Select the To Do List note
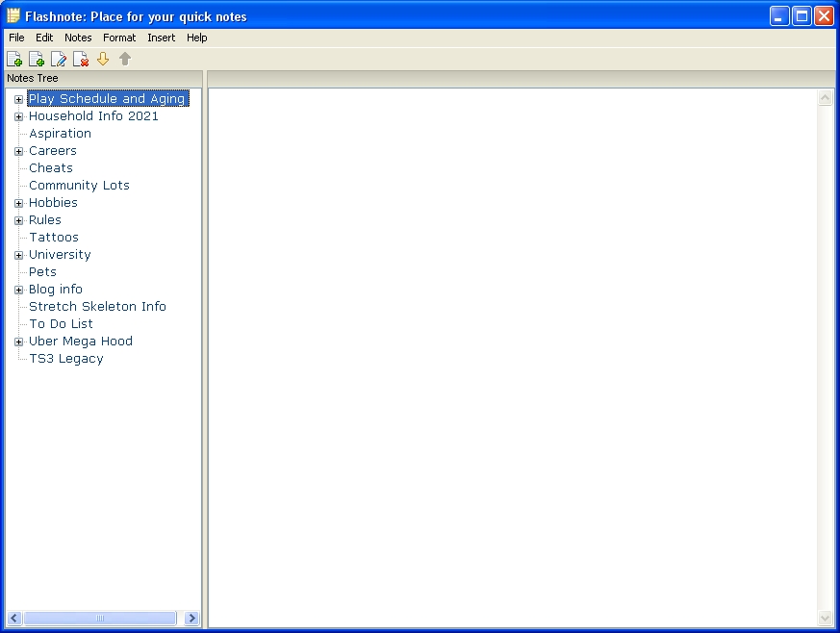The image size is (840, 633). coord(61,324)
